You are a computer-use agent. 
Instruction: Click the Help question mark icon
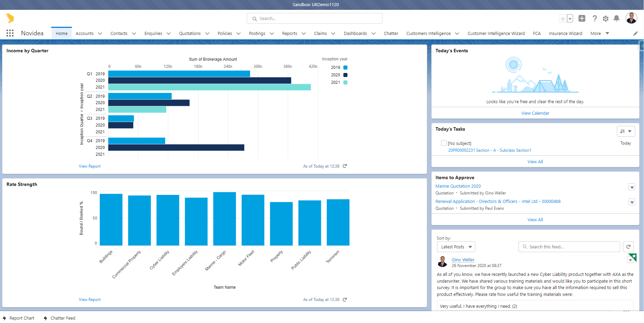pos(594,18)
